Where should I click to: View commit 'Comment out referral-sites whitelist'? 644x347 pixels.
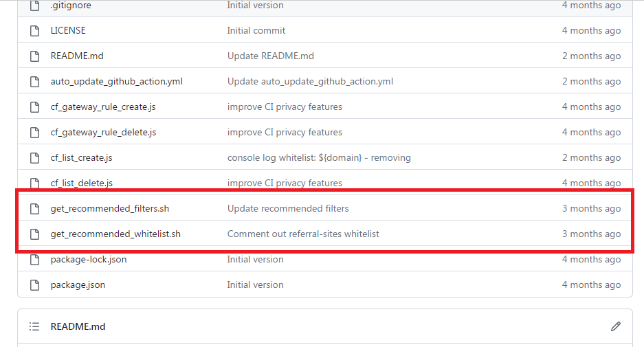click(x=303, y=234)
